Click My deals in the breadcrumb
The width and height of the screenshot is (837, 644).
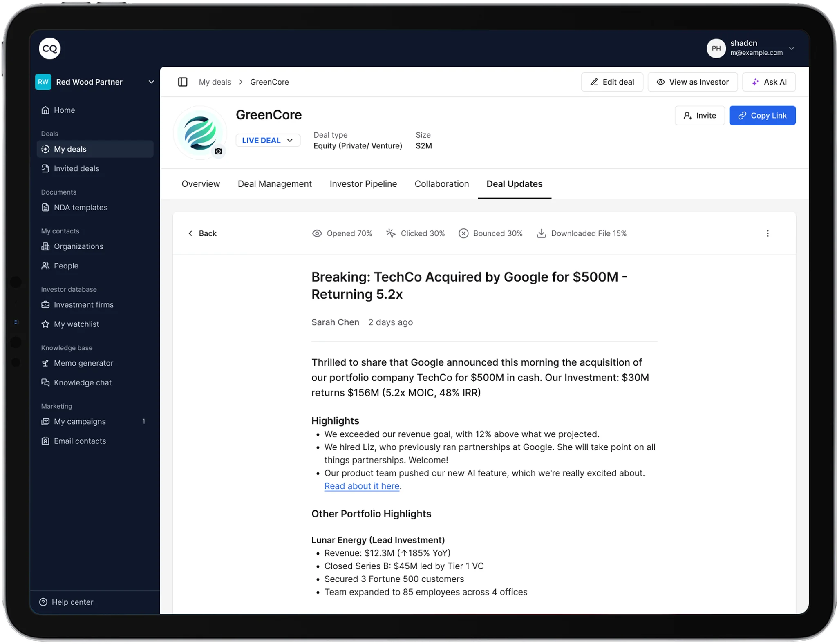pos(215,82)
